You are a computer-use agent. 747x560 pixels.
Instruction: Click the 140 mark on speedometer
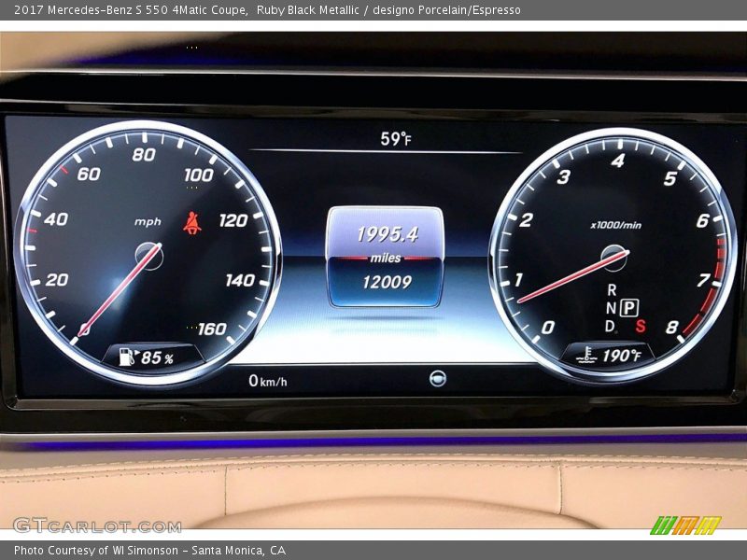tap(241, 280)
